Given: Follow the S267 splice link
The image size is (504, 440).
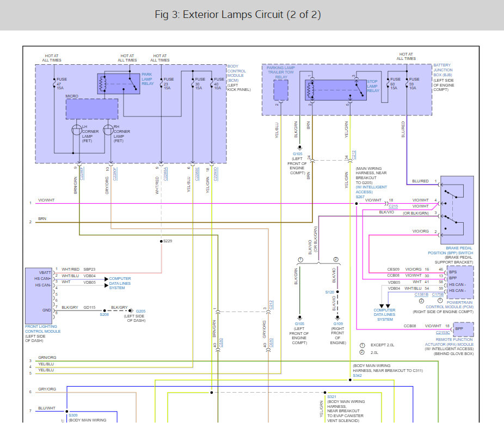Looking at the screenshot, I should coord(360,197).
